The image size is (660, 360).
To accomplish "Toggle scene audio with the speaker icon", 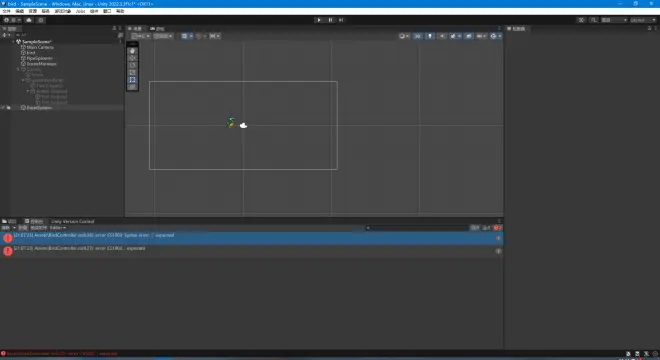I will tap(442, 36).
